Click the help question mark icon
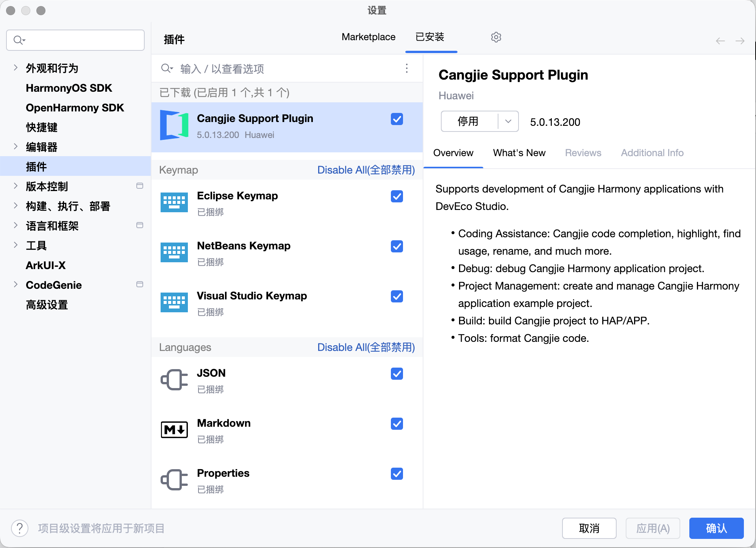This screenshot has height=548, width=756. pos(20,528)
